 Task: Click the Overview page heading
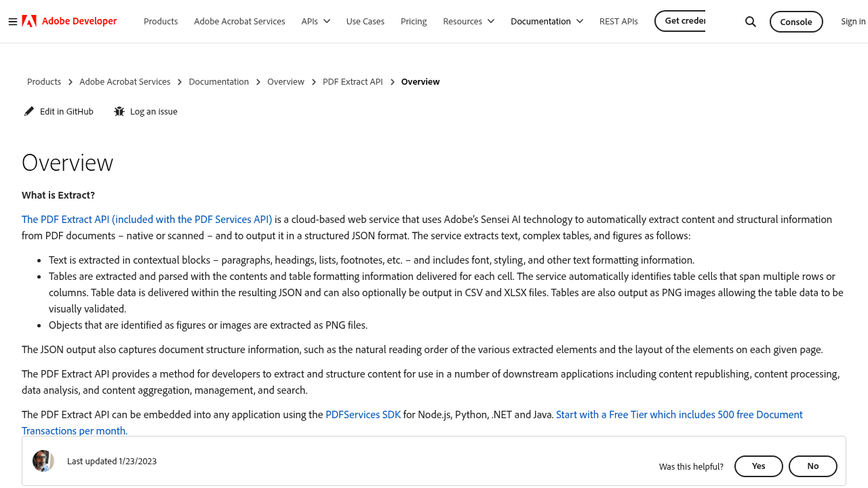click(x=68, y=163)
